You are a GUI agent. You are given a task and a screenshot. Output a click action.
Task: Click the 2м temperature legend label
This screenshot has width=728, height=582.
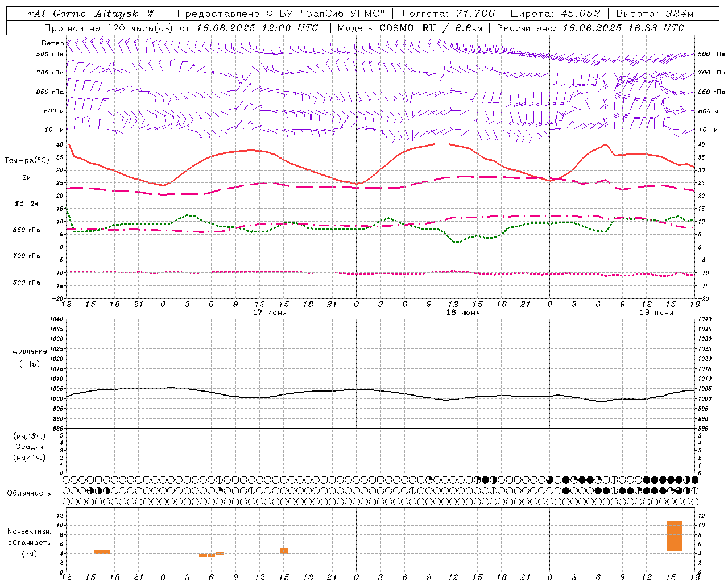[x=27, y=178]
